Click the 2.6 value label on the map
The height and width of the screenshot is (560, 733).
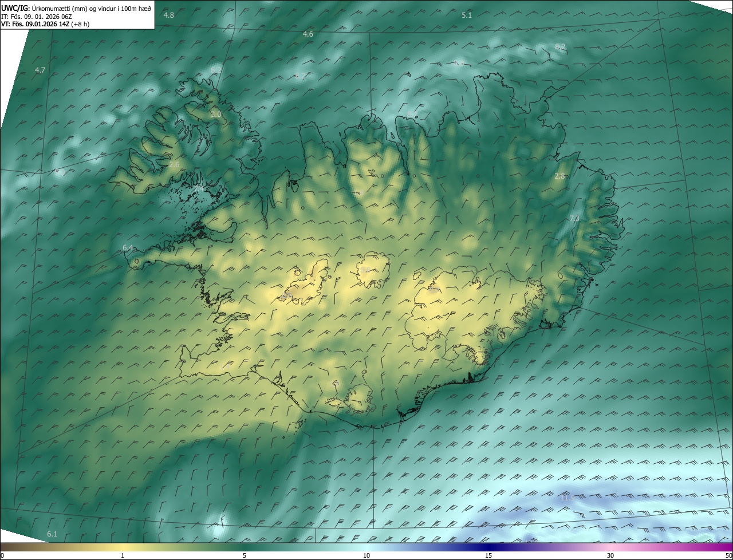point(175,164)
